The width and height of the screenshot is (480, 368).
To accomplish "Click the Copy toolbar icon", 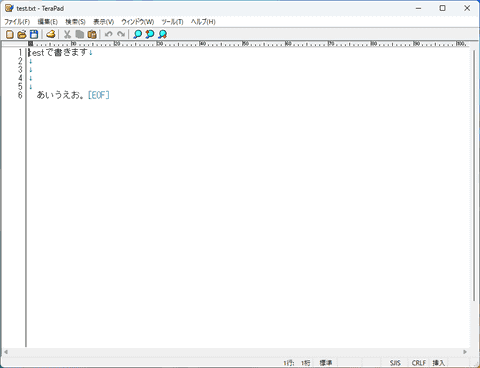I will 80,34.
